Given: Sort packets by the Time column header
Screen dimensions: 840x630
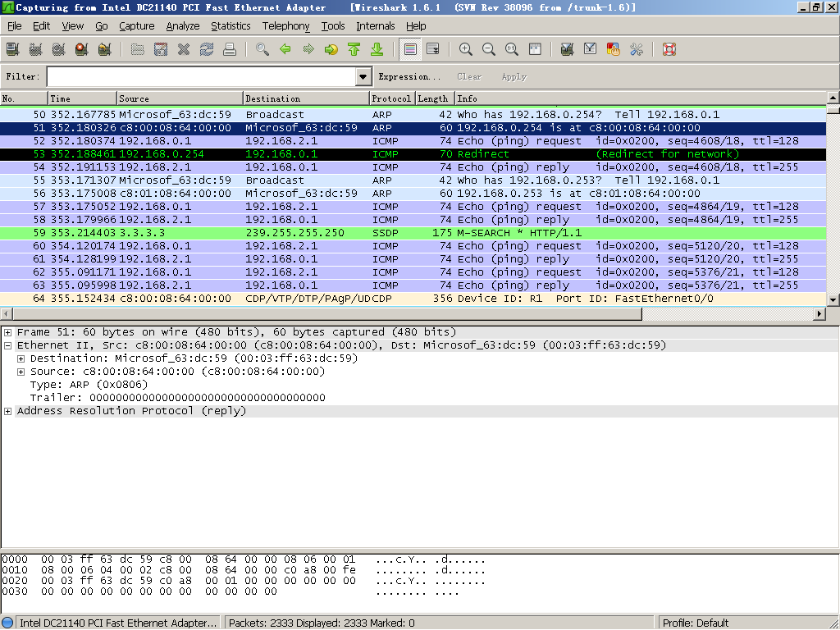Looking at the screenshot, I should tap(83, 98).
